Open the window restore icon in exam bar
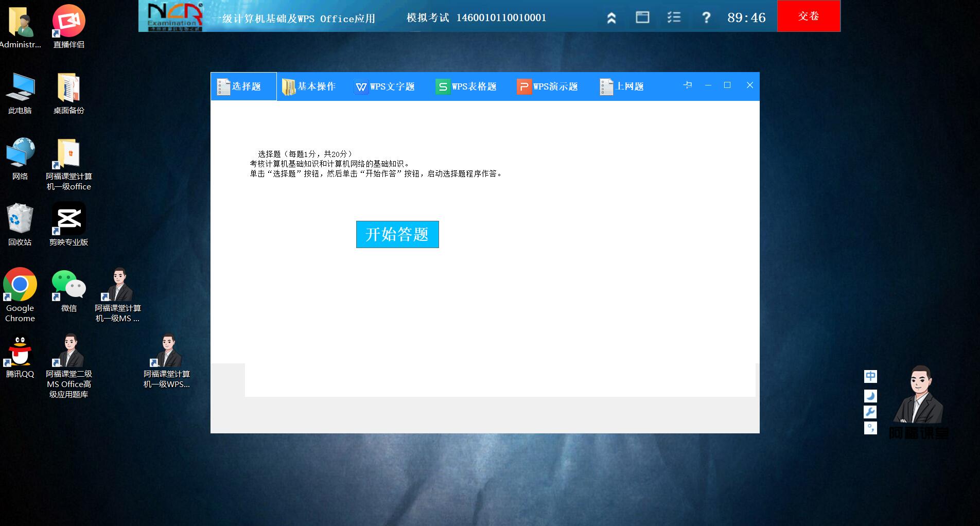Viewport: 980px width, 526px height. (642, 17)
